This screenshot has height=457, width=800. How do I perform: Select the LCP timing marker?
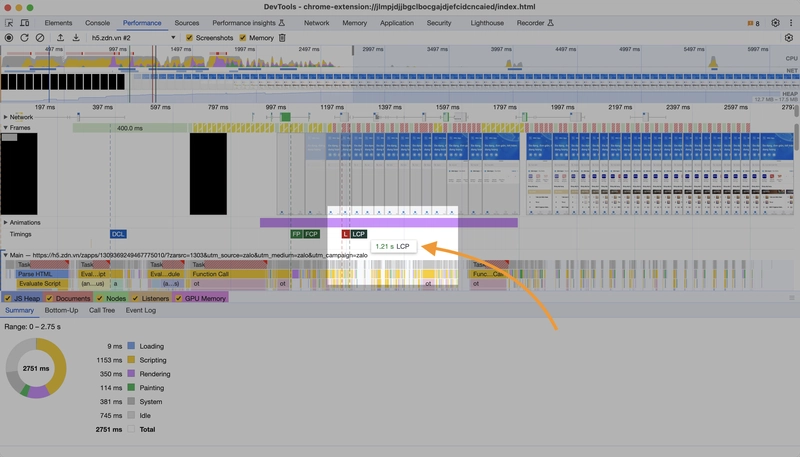point(359,234)
